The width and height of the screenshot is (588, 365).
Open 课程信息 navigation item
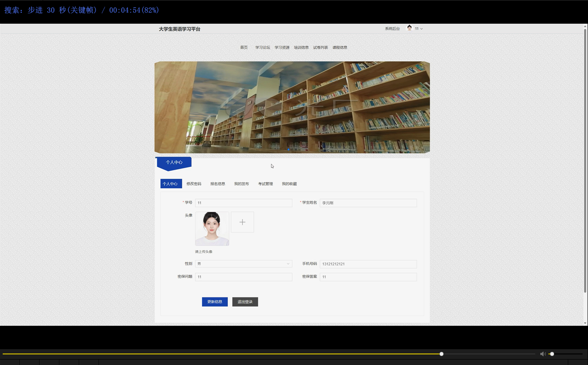pyautogui.click(x=340, y=47)
